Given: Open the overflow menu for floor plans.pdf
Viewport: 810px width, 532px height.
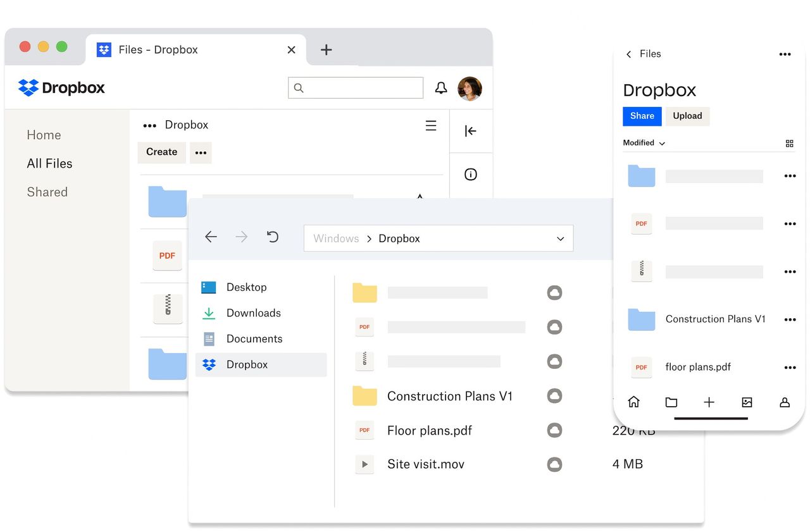Looking at the screenshot, I should (x=790, y=367).
